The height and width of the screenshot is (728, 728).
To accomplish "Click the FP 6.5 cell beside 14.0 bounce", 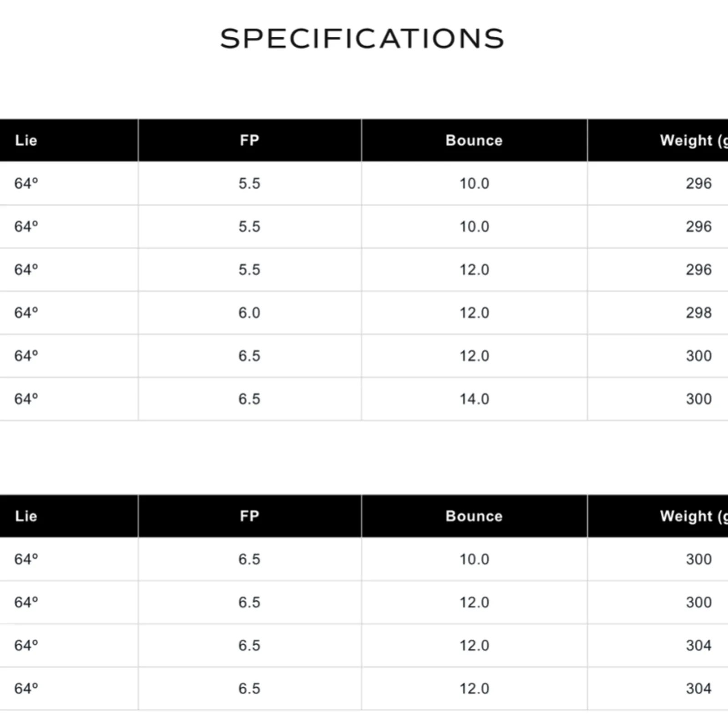I will [249, 399].
